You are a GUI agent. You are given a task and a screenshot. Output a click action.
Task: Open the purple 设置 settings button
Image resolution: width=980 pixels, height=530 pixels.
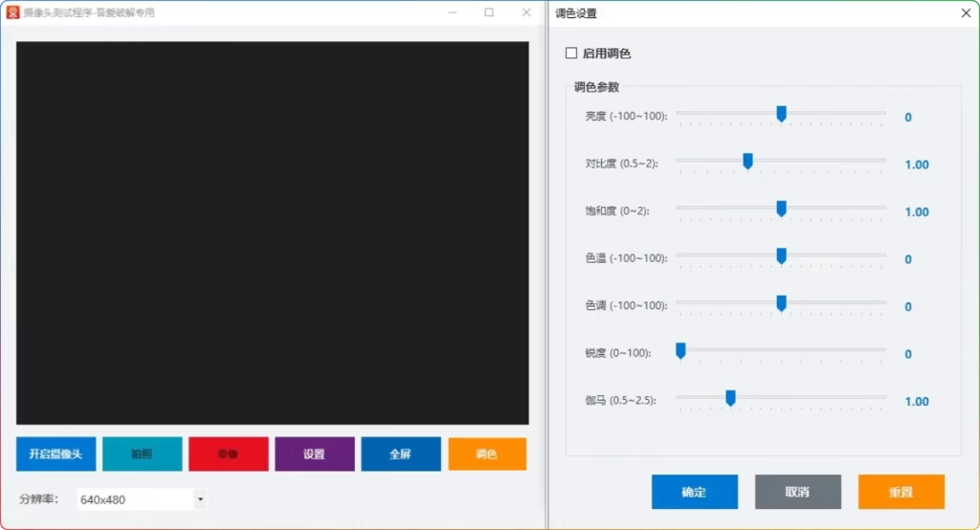coord(314,453)
